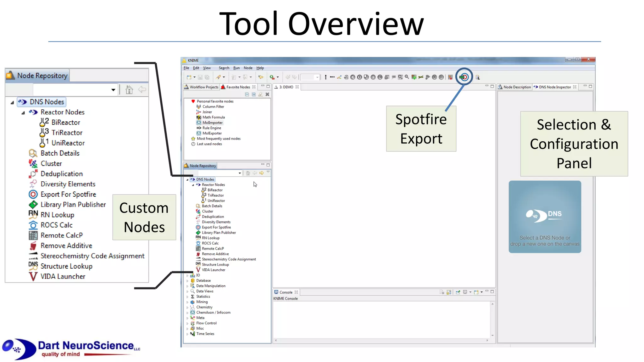Expand the IO category in Node Repository
Screen dimensions: 644x362
click(x=187, y=276)
